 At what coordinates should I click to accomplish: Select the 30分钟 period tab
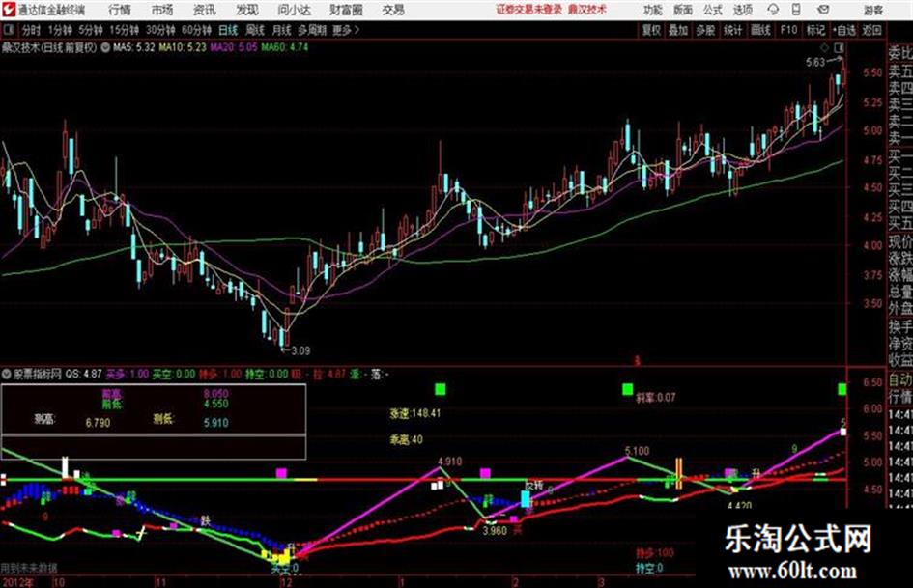click(x=160, y=30)
